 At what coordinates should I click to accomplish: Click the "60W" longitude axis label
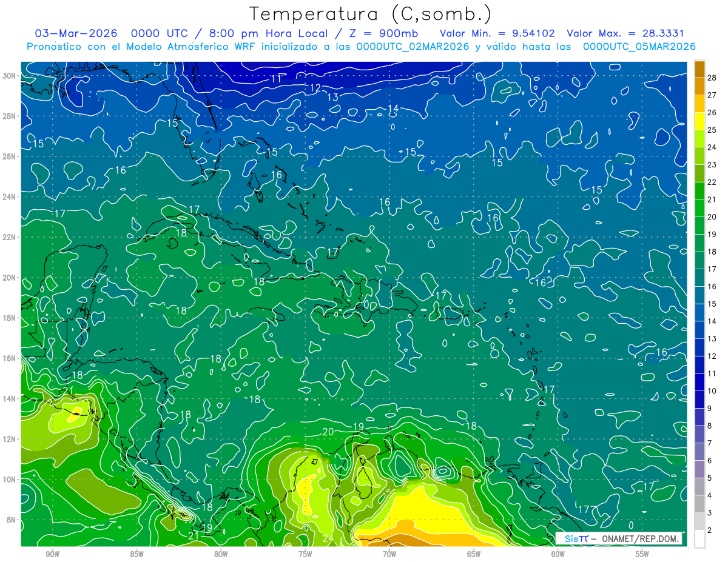[558, 554]
